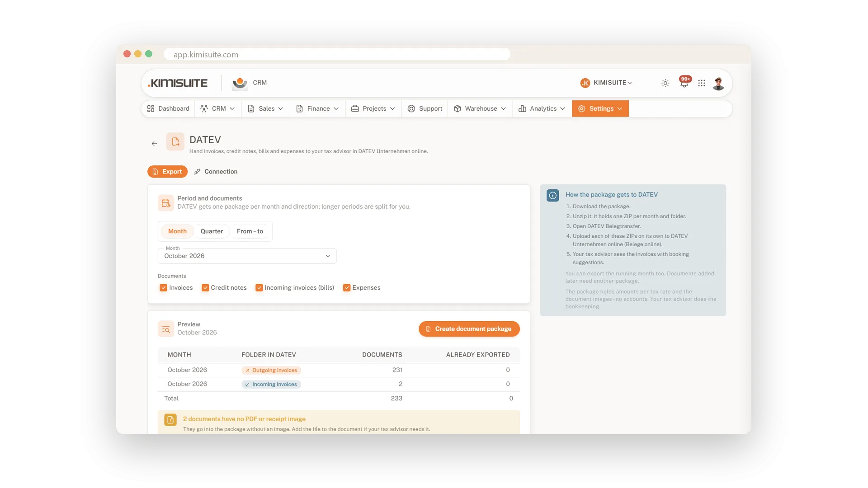Open the apps grid icon

tap(702, 83)
